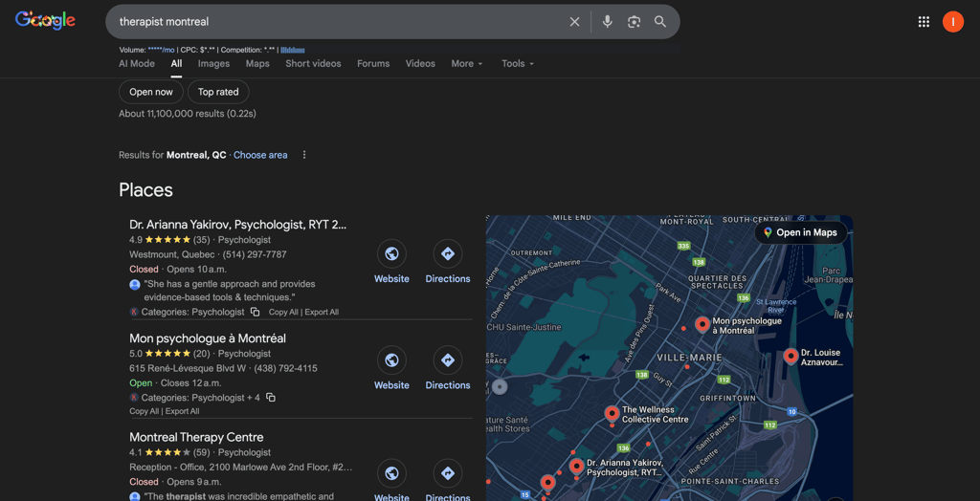
Task: Click the gray location dot on the map
Action: 500,386
